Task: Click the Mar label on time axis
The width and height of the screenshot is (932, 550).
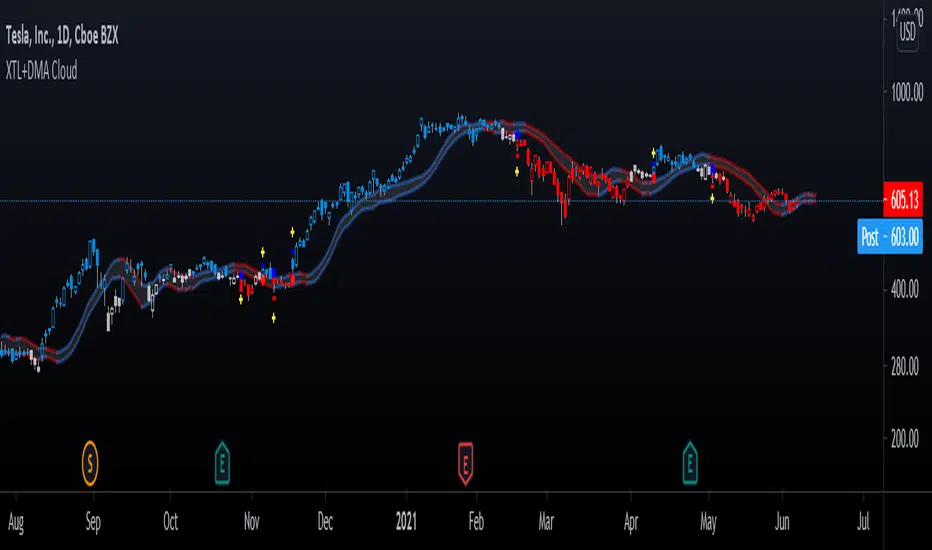Action: [x=546, y=522]
